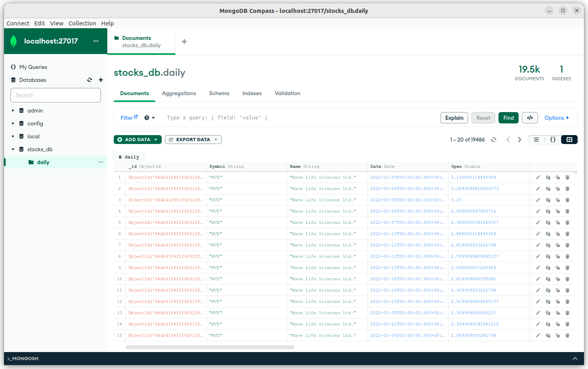Viewport: 588px width, 369px height.
Task: Refresh the databases list in sidebar
Action: (90, 80)
